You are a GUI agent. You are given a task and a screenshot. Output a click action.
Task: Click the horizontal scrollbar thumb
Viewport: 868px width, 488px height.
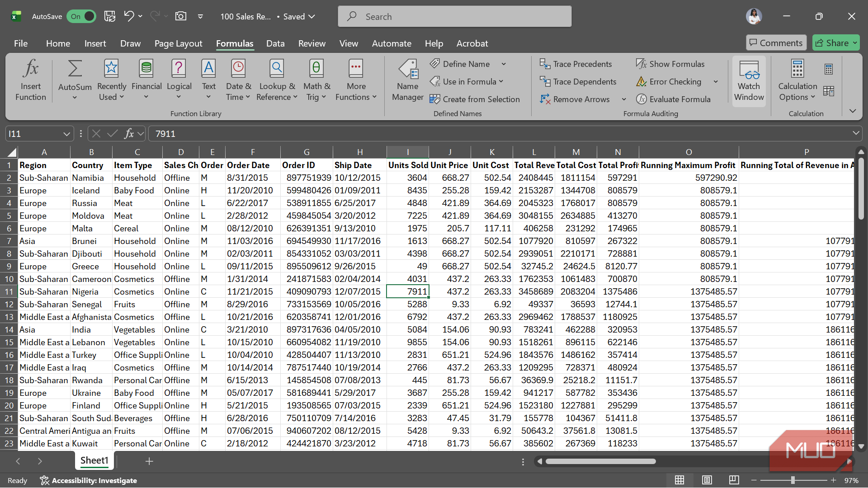pyautogui.click(x=600, y=461)
